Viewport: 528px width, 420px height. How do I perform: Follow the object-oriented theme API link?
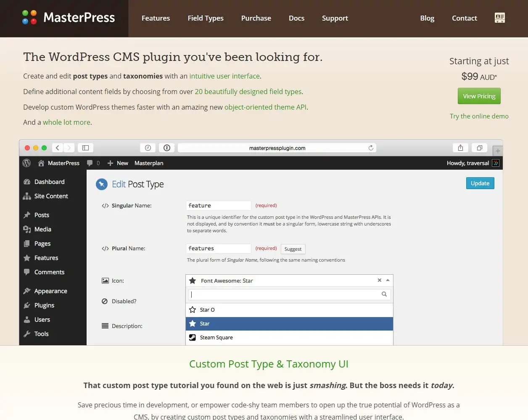point(265,107)
